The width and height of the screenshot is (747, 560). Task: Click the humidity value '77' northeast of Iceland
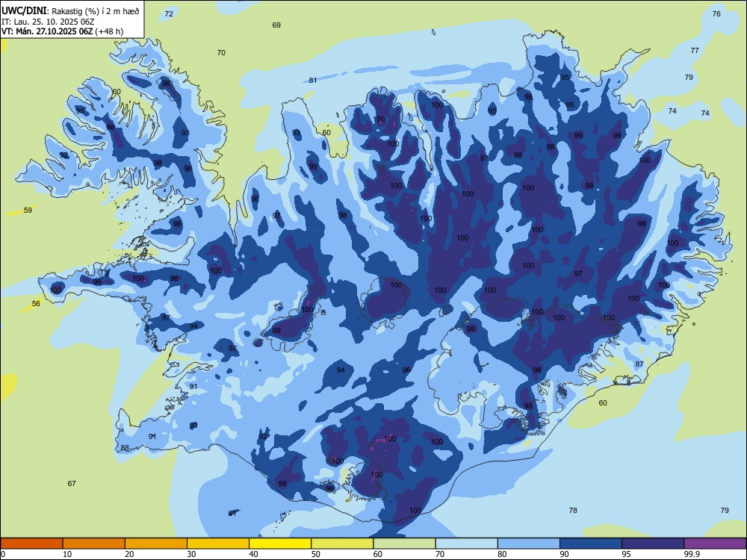click(x=695, y=51)
